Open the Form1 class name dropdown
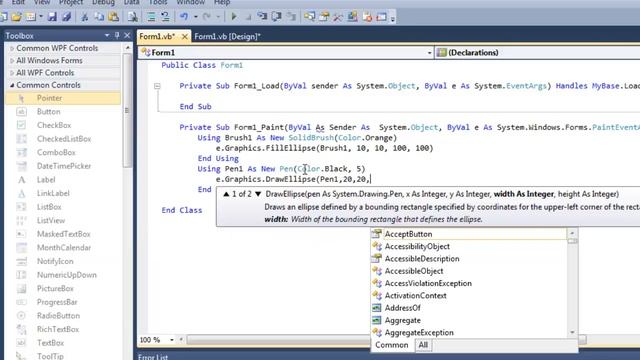This screenshot has width=640, height=360. (x=429, y=53)
